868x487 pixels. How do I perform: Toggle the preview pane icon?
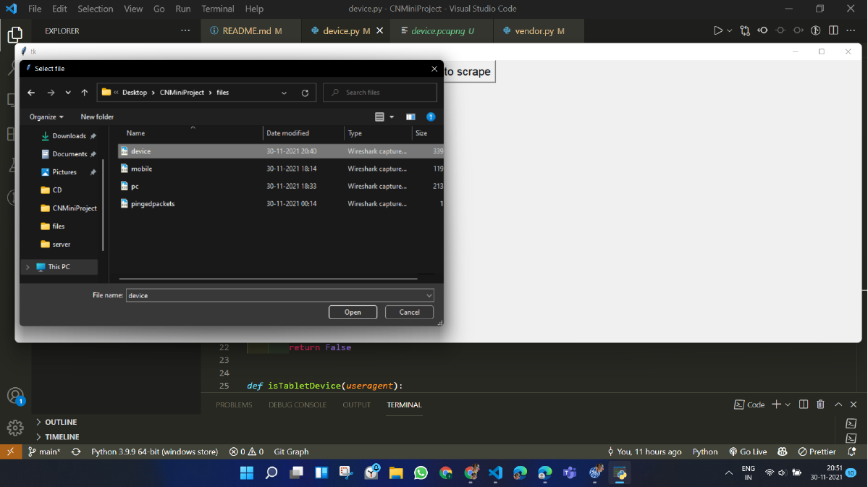click(410, 117)
